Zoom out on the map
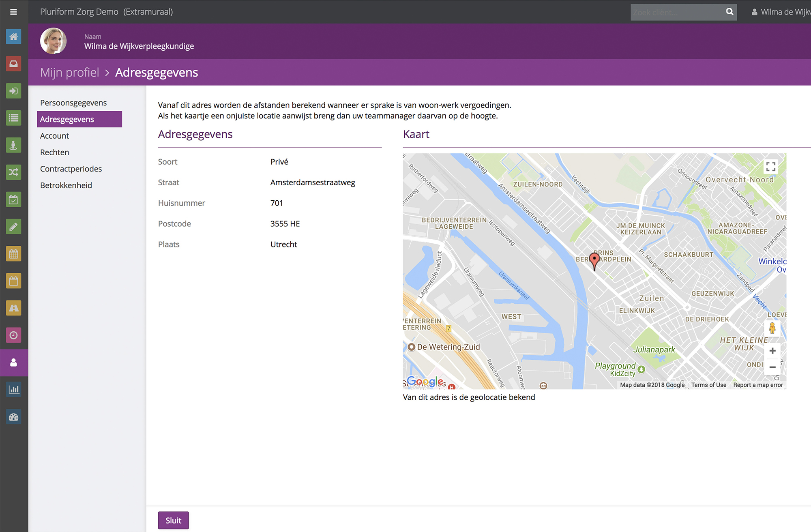 pos(772,367)
